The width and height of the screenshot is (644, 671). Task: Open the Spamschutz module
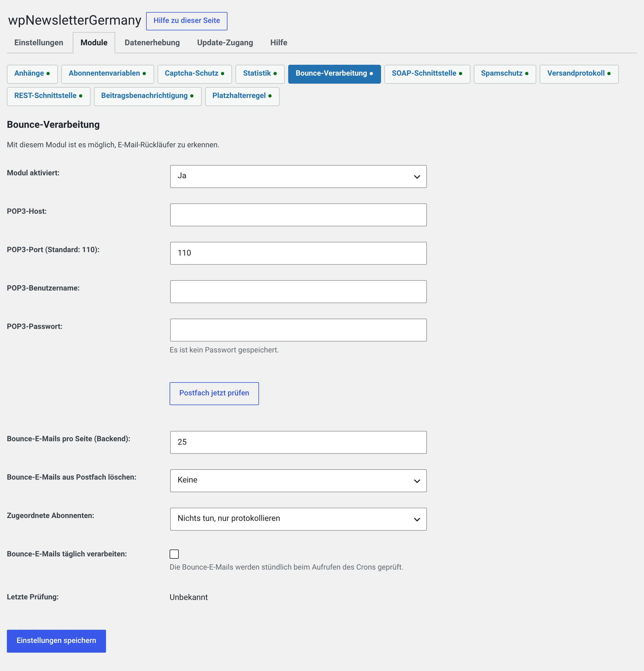(505, 74)
